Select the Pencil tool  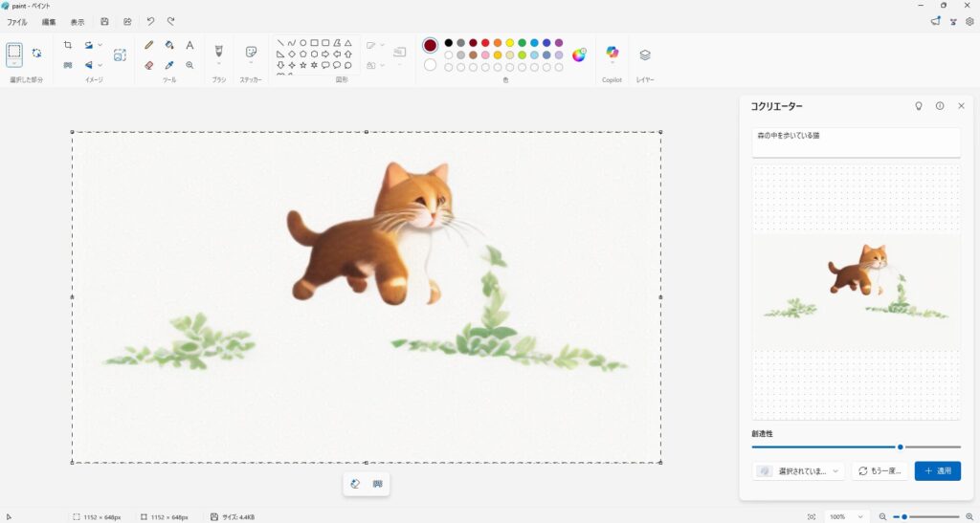pyautogui.click(x=149, y=45)
